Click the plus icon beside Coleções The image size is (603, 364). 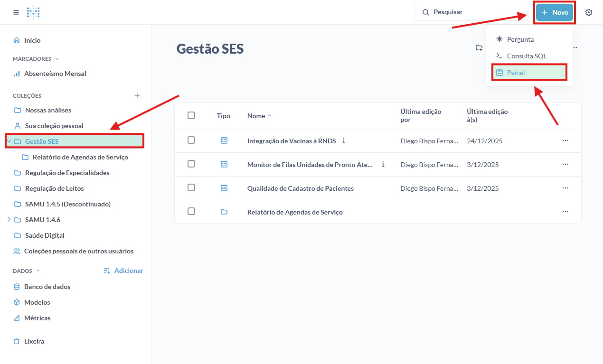pos(137,95)
